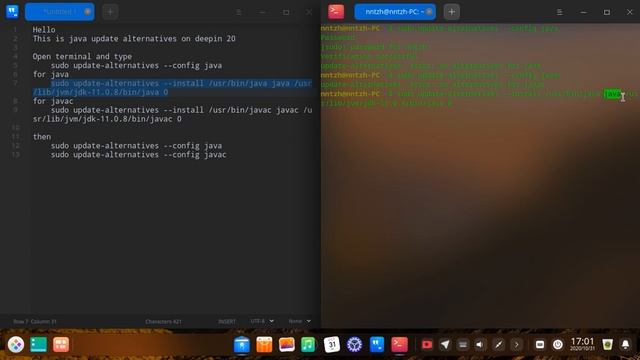Add a new terminal tab

(451, 12)
